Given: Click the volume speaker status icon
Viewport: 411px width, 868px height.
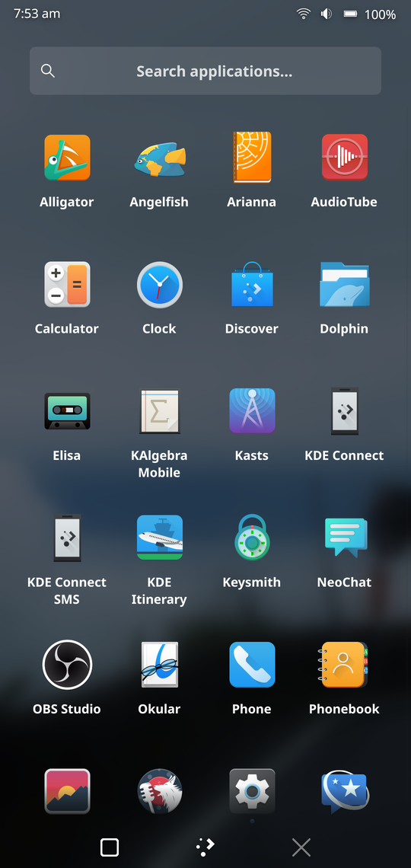Looking at the screenshot, I should 327,14.
